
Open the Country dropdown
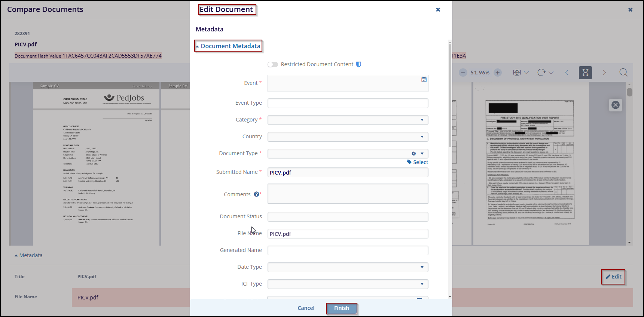click(348, 137)
